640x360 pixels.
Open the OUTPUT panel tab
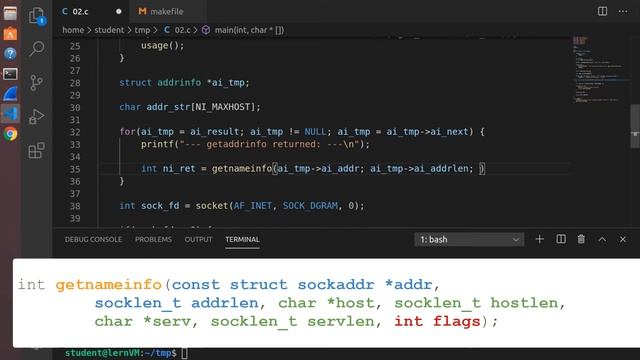click(x=198, y=240)
